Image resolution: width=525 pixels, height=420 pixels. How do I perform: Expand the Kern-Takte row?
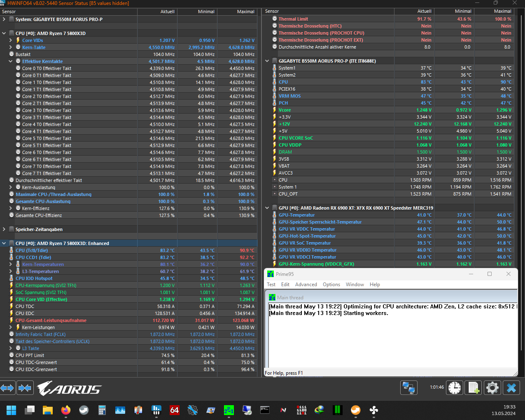tap(11, 47)
